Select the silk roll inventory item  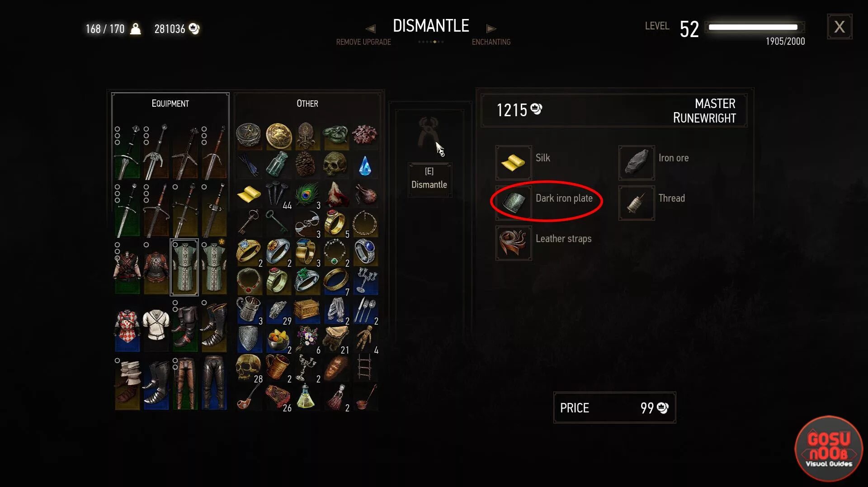pyautogui.click(x=249, y=194)
